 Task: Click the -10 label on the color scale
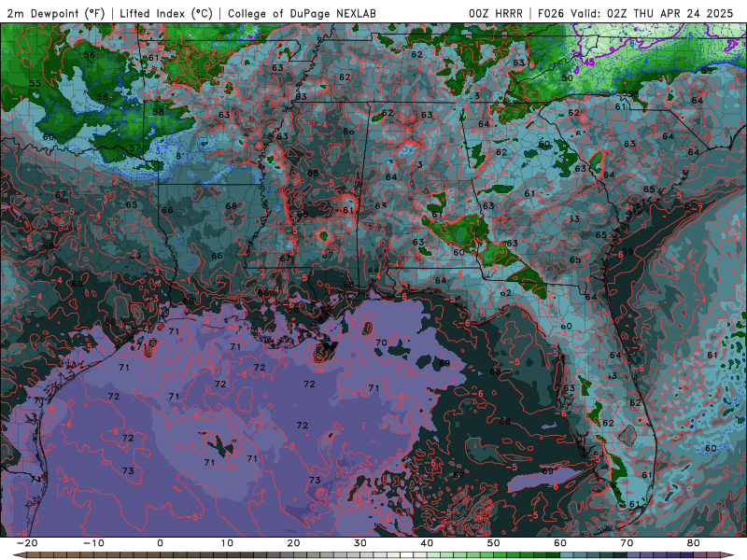point(93,543)
